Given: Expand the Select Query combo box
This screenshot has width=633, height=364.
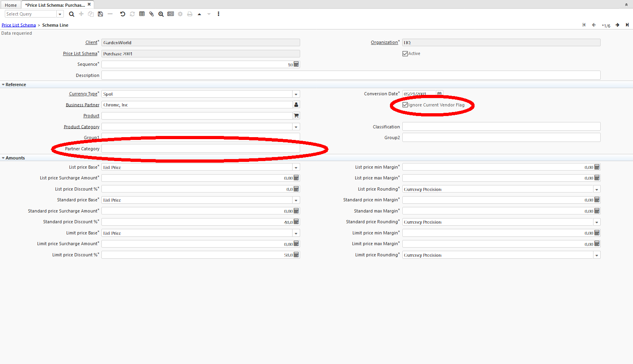Looking at the screenshot, I should pyautogui.click(x=60, y=14).
